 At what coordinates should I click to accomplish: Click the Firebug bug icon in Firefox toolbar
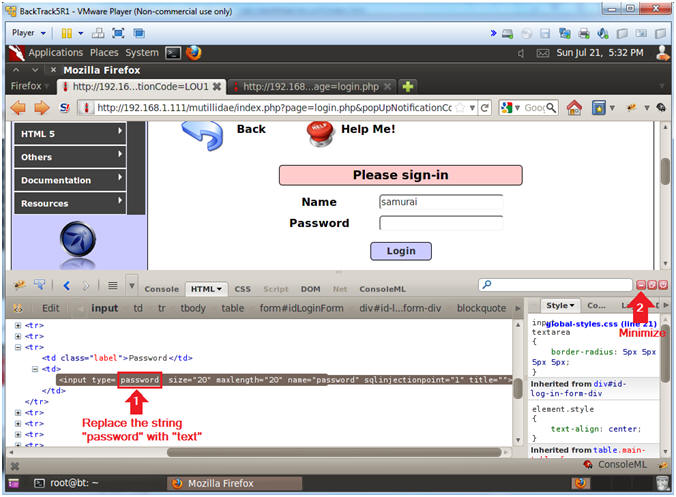[632, 107]
